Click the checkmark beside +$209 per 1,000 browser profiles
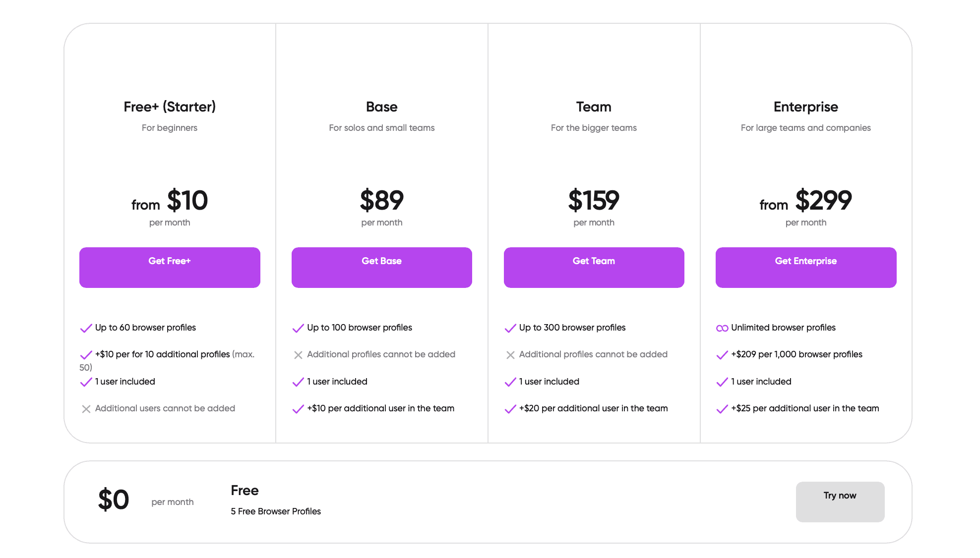Image resolution: width=980 pixels, height=558 pixels. coord(722,355)
